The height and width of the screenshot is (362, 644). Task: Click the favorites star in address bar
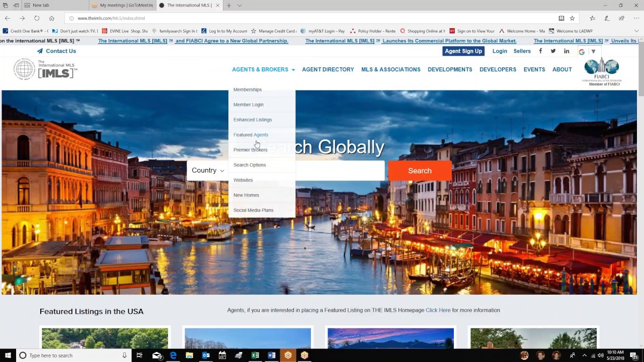572,18
